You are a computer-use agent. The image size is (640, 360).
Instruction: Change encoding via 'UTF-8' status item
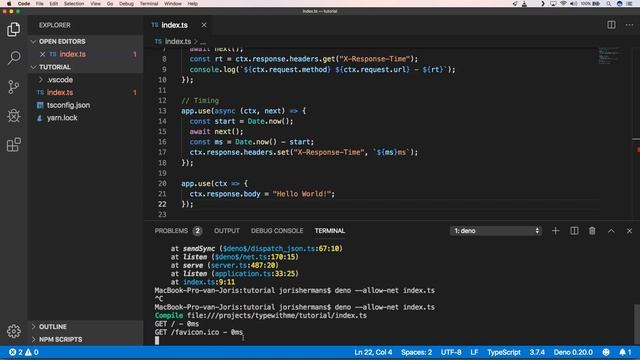point(451,352)
